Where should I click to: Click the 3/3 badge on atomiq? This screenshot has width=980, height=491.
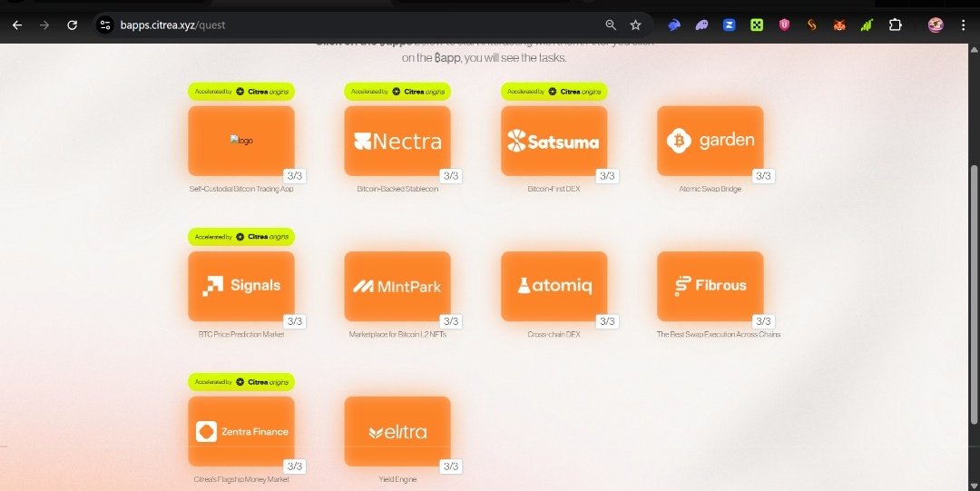[x=607, y=321]
